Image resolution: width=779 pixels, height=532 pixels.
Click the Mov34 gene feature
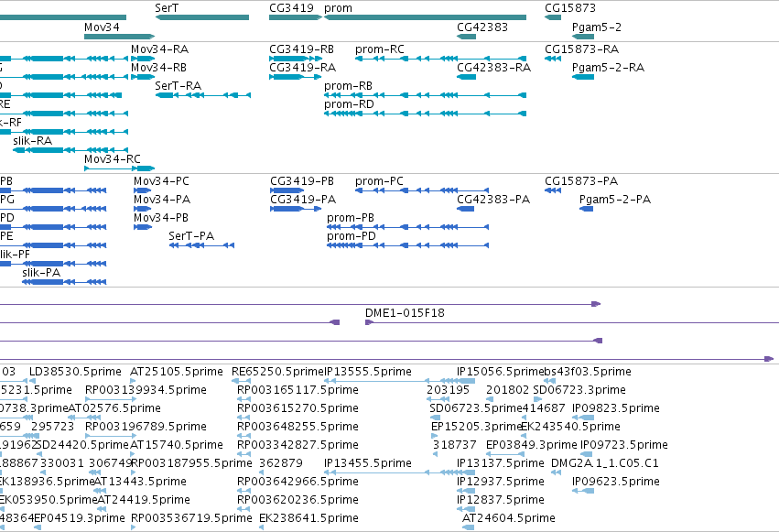[x=119, y=37]
